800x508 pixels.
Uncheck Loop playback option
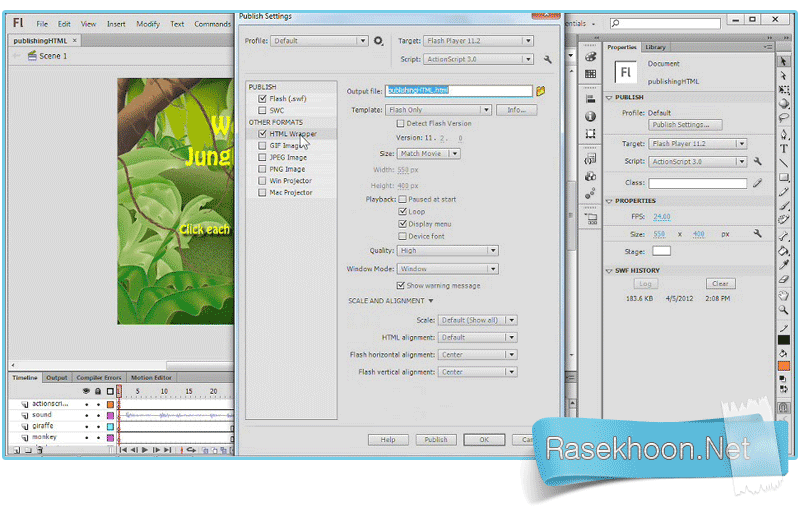click(403, 211)
